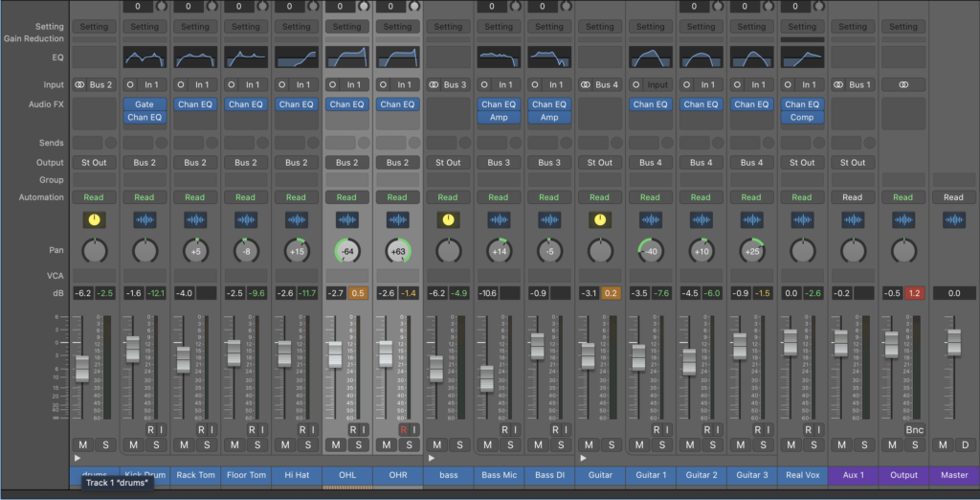Image resolution: width=980 pixels, height=500 pixels.
Task: Record-enable the Guitar 2 channel
Action: [707, 429]
